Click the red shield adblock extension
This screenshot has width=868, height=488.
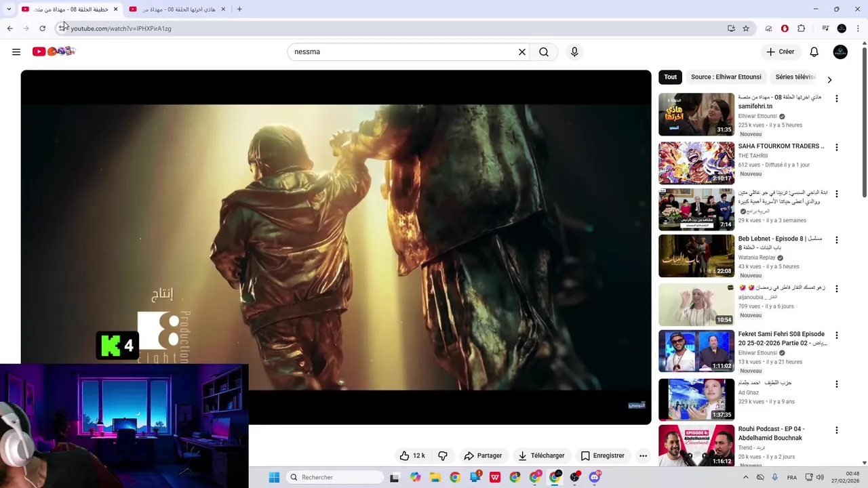coord(785,28)
